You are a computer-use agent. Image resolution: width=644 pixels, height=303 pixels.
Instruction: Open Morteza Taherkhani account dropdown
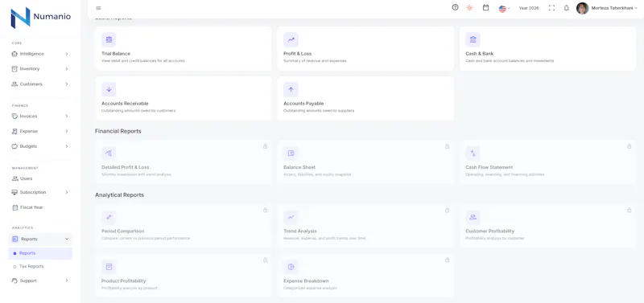click(614, 8)
